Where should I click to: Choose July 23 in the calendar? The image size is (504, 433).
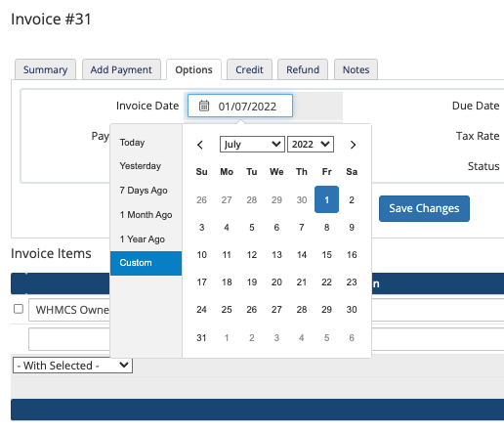pos(352,281)
